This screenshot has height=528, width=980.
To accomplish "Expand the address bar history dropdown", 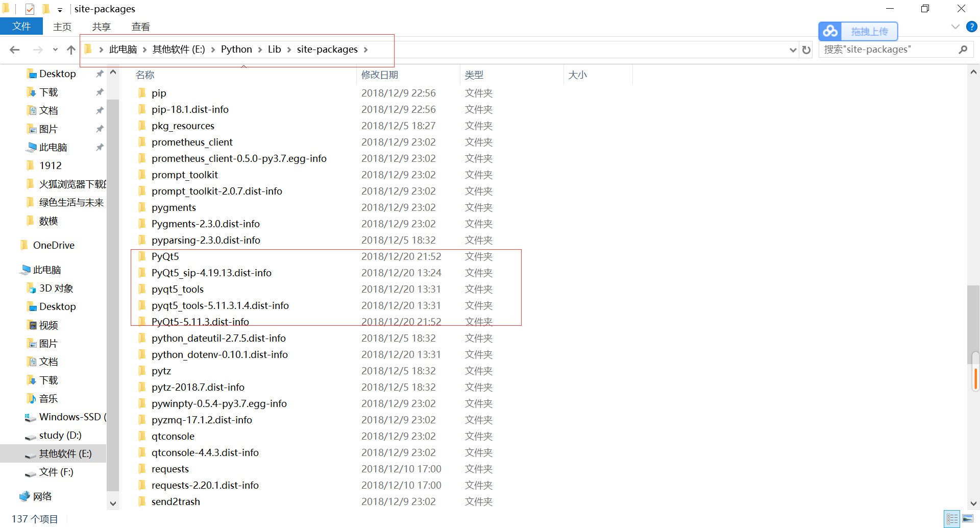I will [793, 50].
